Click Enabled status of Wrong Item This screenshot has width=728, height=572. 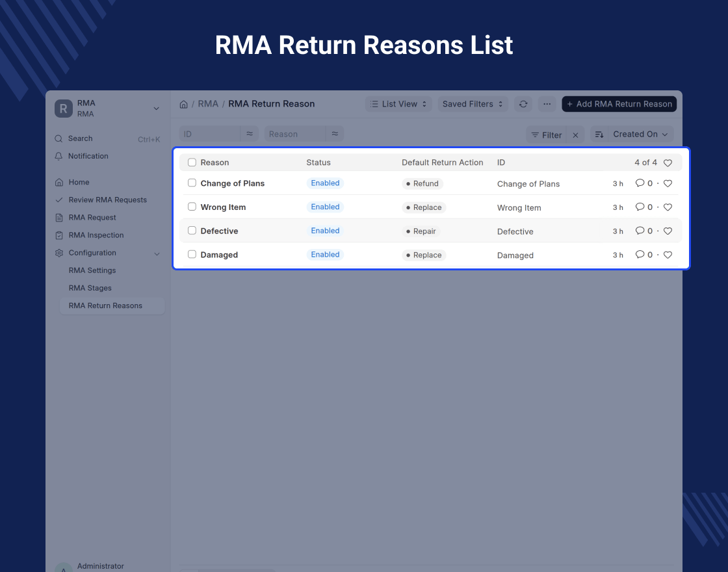[x=325, y=207]
